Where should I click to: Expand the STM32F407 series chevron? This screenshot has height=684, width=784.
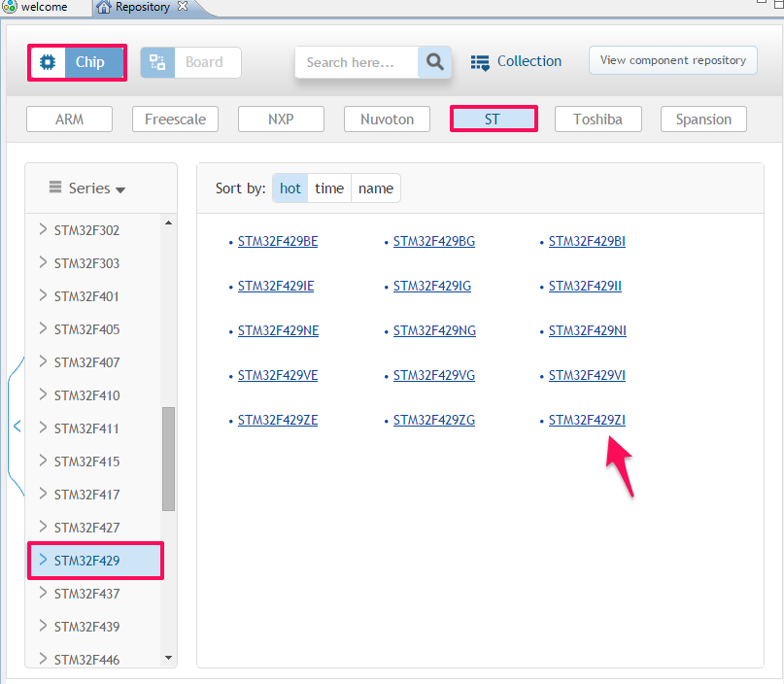43,361
